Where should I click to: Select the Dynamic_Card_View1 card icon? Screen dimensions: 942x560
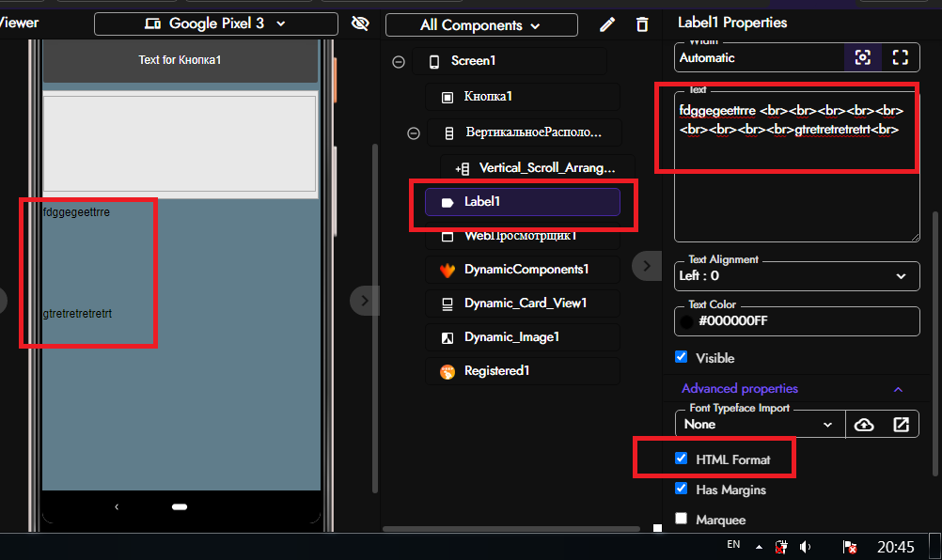[x=447, y=304]
